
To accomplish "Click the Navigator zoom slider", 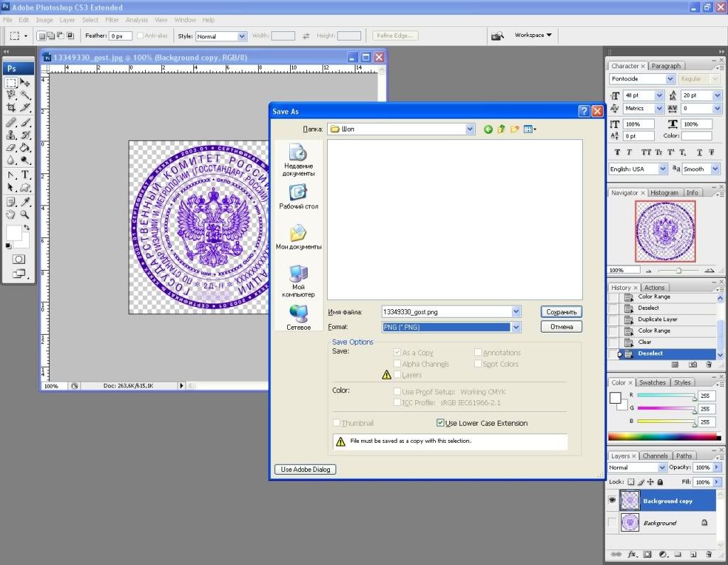I will click(x=678, y=270).
